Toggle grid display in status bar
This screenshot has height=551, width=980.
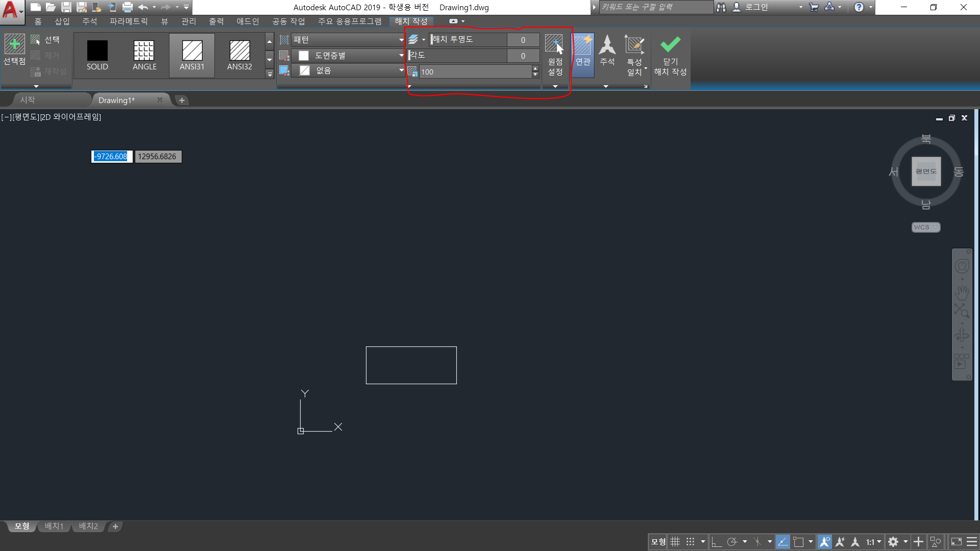[675, 542]
